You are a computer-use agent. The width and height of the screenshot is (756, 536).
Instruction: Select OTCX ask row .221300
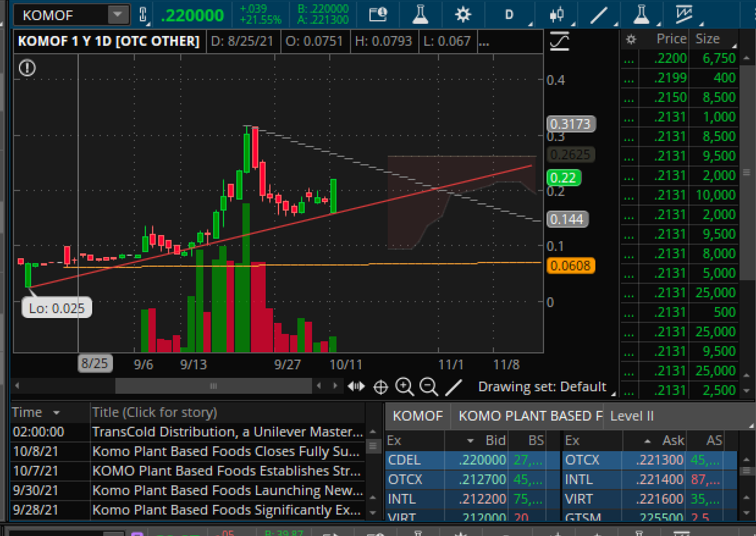coord(650,460)
